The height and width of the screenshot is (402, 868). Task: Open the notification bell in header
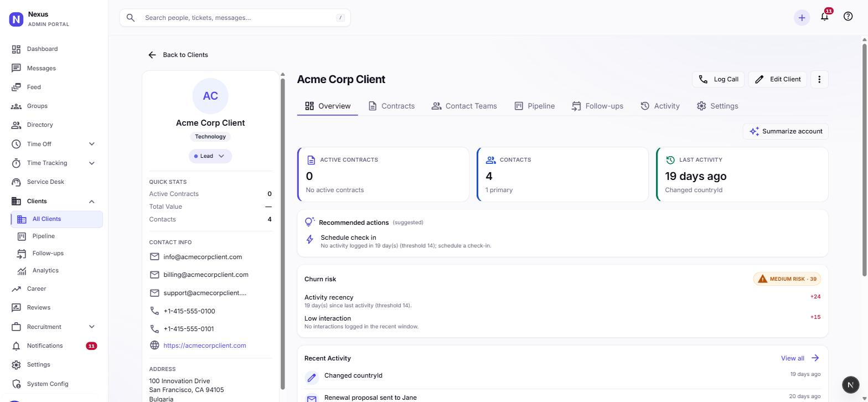[x=825, y=17]
